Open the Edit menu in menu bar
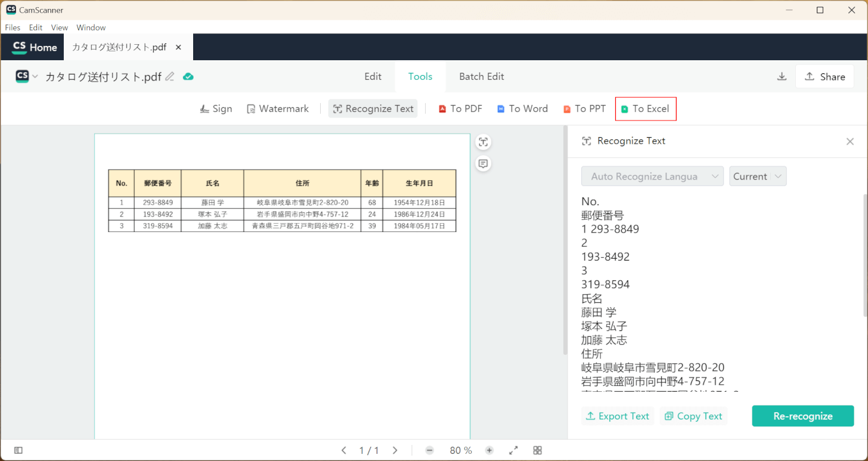Screen dimensions: 868x461 pyautogui.click(x=36, y=27)
